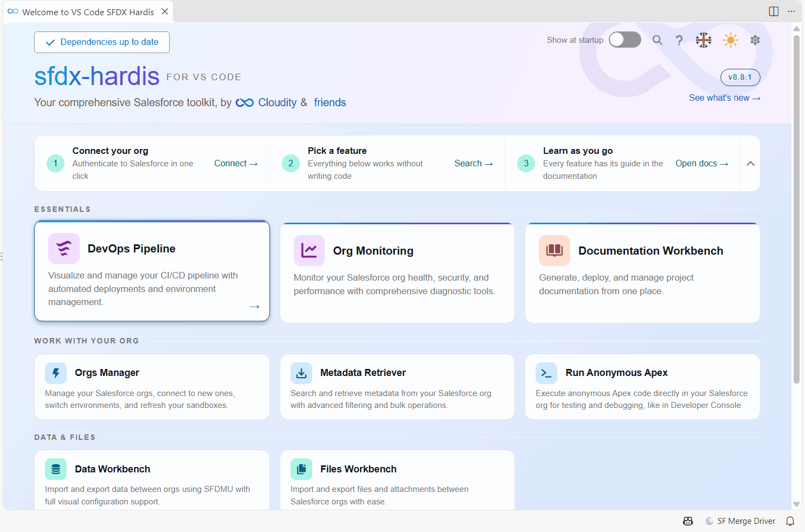Click SF Merge Driver in the status bar
This screenshot has height=532, width=805.
(740, 521)
